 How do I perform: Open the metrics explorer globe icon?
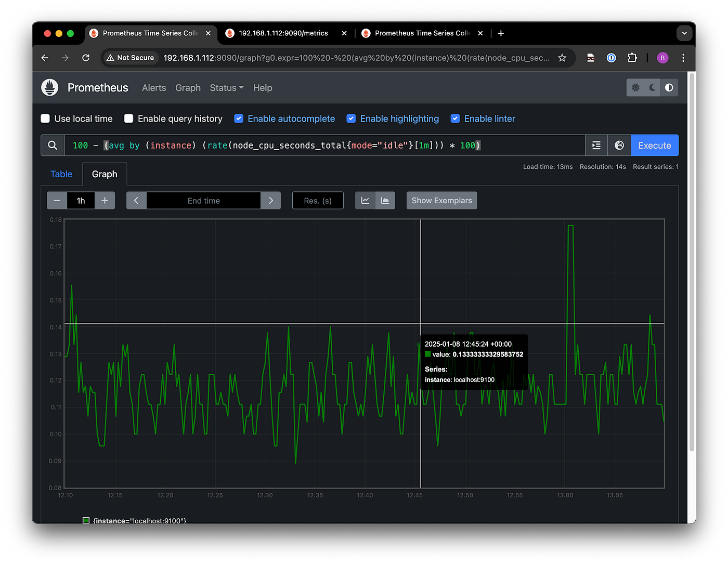click(619, 146)
